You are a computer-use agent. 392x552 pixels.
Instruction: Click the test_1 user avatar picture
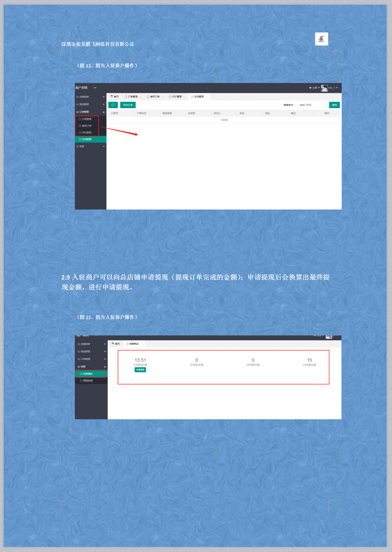click(x=324, y=88)
